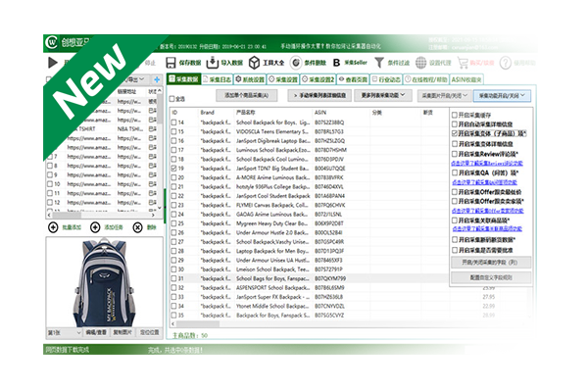Click the shopping cart purchase icon

point(463,63)
